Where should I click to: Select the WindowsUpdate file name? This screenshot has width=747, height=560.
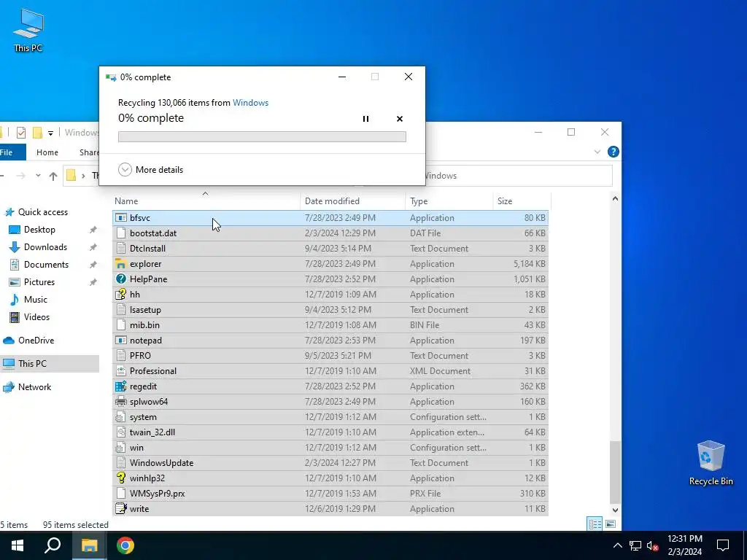coord(161,463)
